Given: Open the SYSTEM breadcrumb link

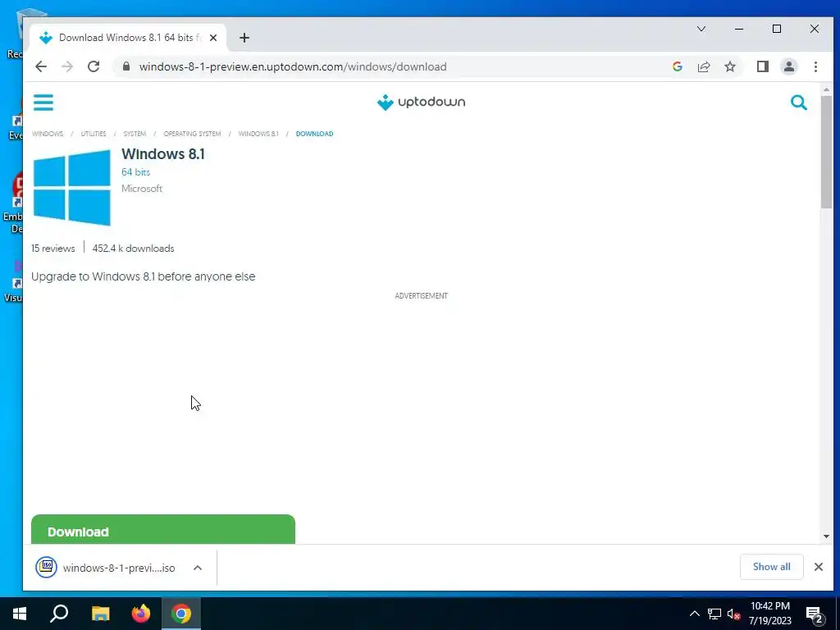Looking at the screenshot, I should 135,134.
